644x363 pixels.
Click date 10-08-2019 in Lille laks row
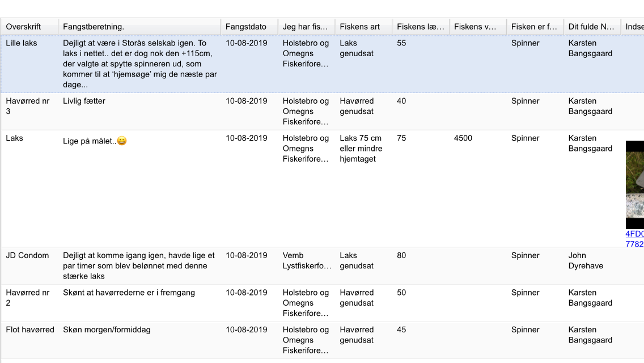click(x=247, y=43)
